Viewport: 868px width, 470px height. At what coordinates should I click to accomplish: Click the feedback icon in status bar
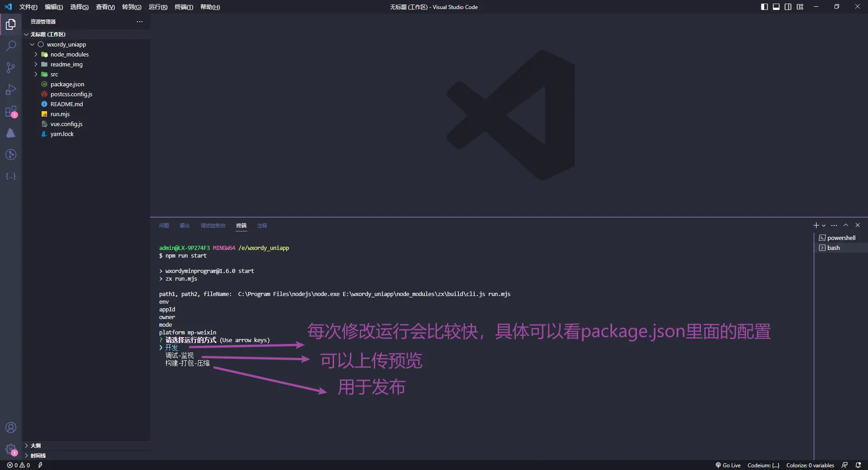coord(844,465)
